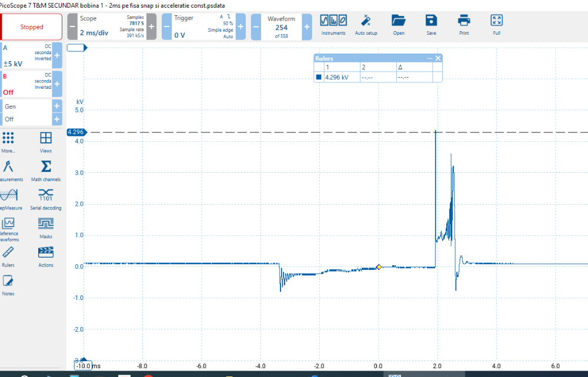The width and height of the screenshot is (588, 377).
Task: Expand the More... tools menu
Action: 8,141
